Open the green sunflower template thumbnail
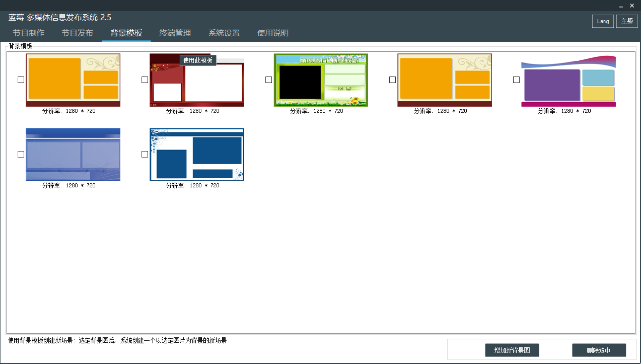The width and height of the screenshot is (641, 364). (321, 80)
